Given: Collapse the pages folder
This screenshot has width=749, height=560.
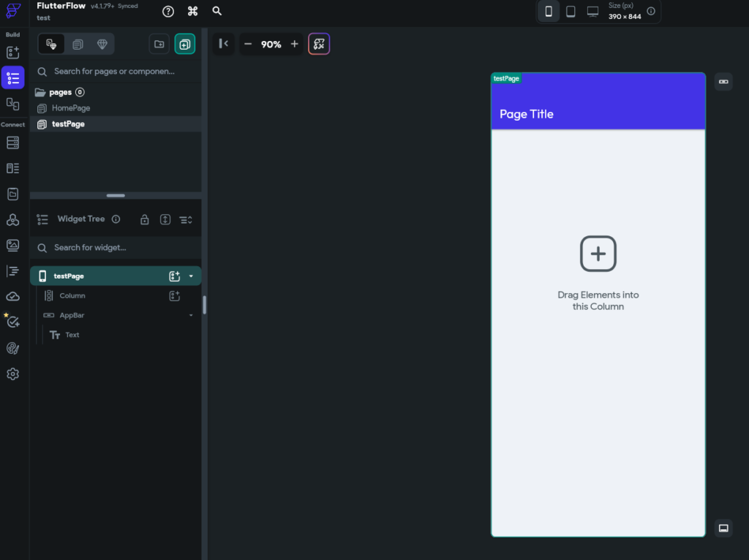Looking at the screenshot, I should pyautogui.click(x=40, y=93).
